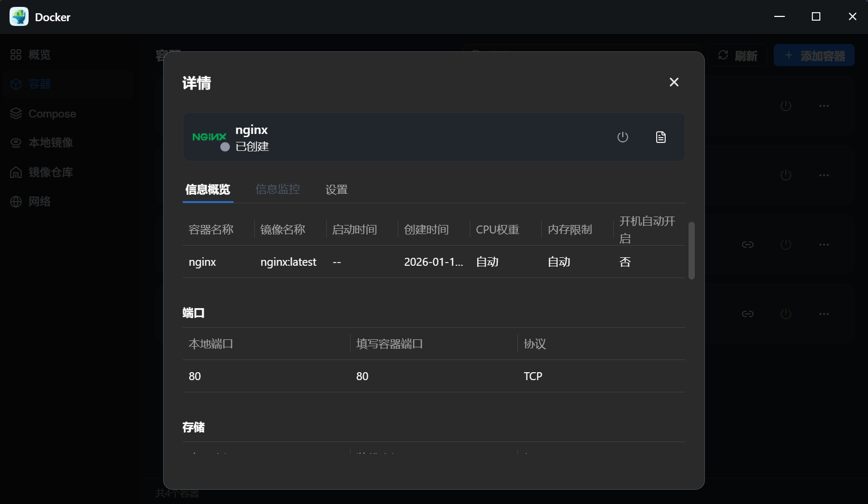Screen dimensions: 868x504
Task: Click the 自动 value under CPU权重
Action: [x=487, y=262]
